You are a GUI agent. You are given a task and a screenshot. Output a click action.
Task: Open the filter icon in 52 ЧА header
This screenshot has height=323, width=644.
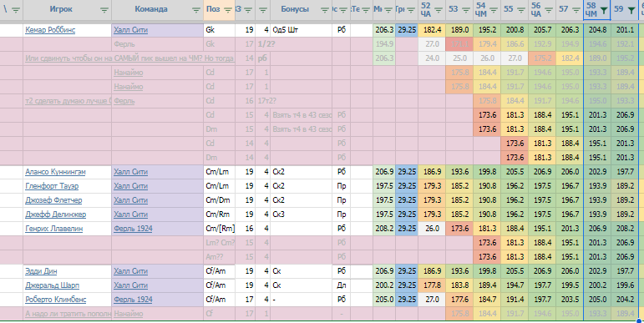(x=439, y=11)
